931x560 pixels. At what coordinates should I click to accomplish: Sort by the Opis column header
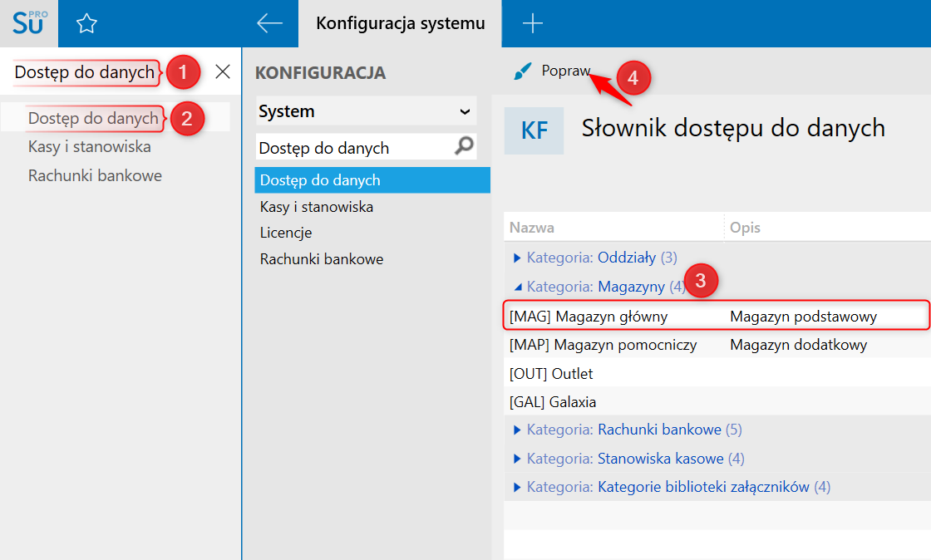coord(745,228)
